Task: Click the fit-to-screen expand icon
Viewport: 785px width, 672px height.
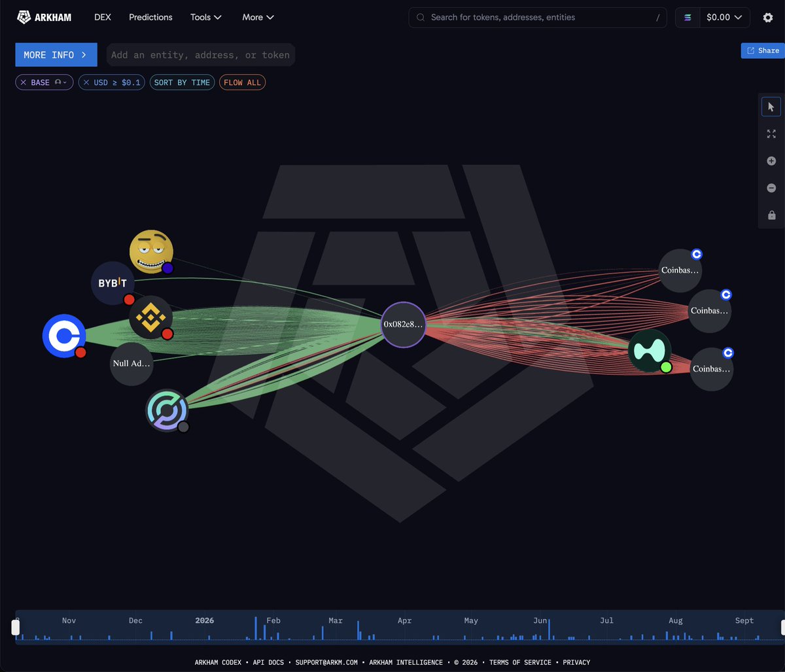Action: (771, 133)
